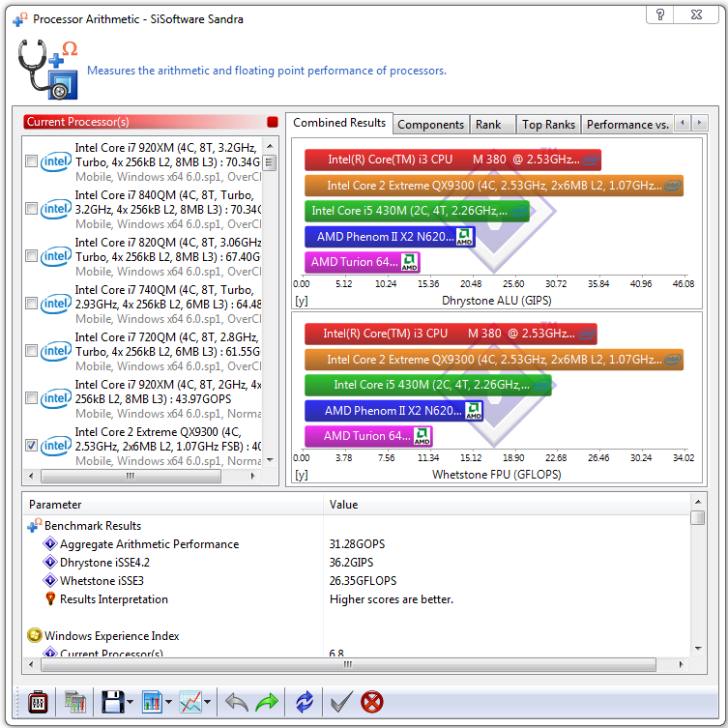Uncheck the Core 2 Extreme QX9300 checkbox

click(x=31, y=446)
